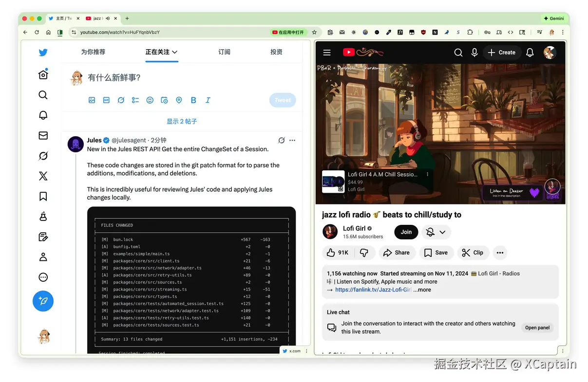Add an image to the tweet
This screenshot has width=588, height=382.
coord(92,100)
